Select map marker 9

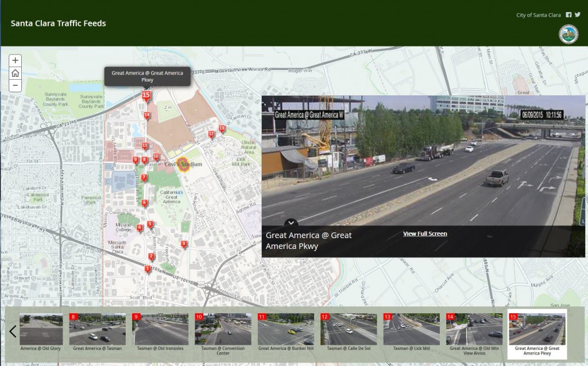point(136,160)
